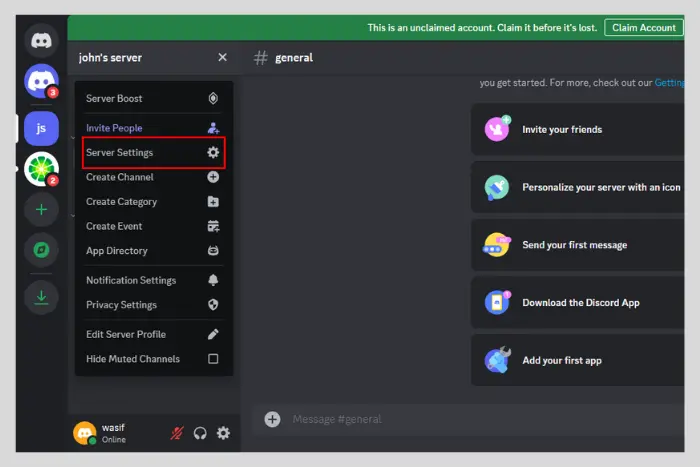Click the Create Event calendar icon
This screenshot has height=467, width=700.
213,226
